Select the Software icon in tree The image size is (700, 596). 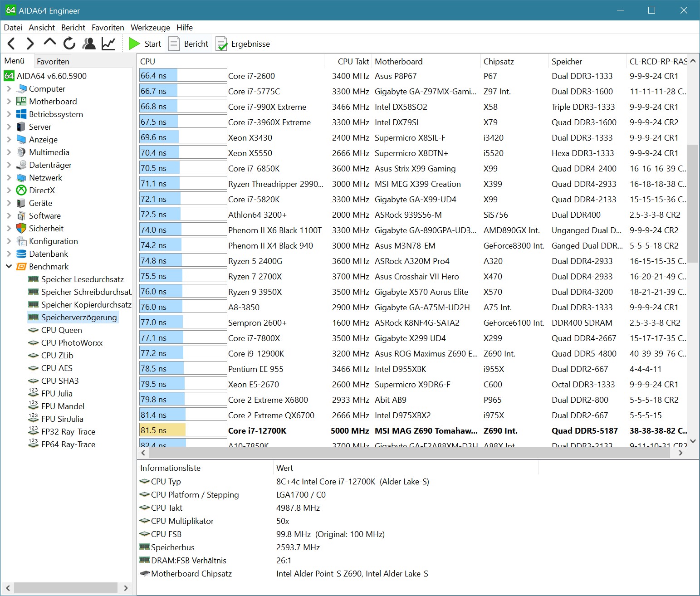[x=21, y=216]
